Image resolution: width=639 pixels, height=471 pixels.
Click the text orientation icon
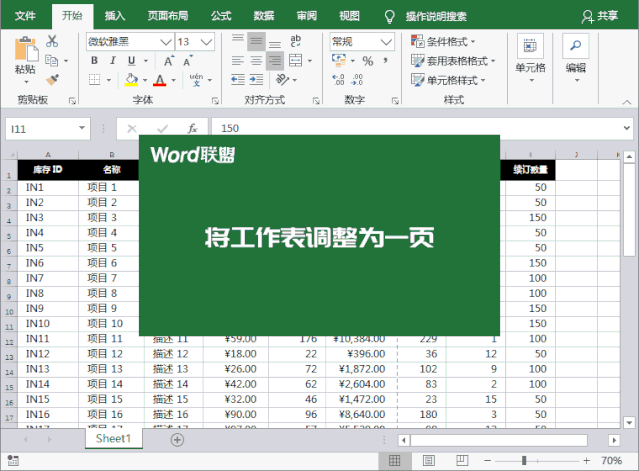[x=282, y=79]
